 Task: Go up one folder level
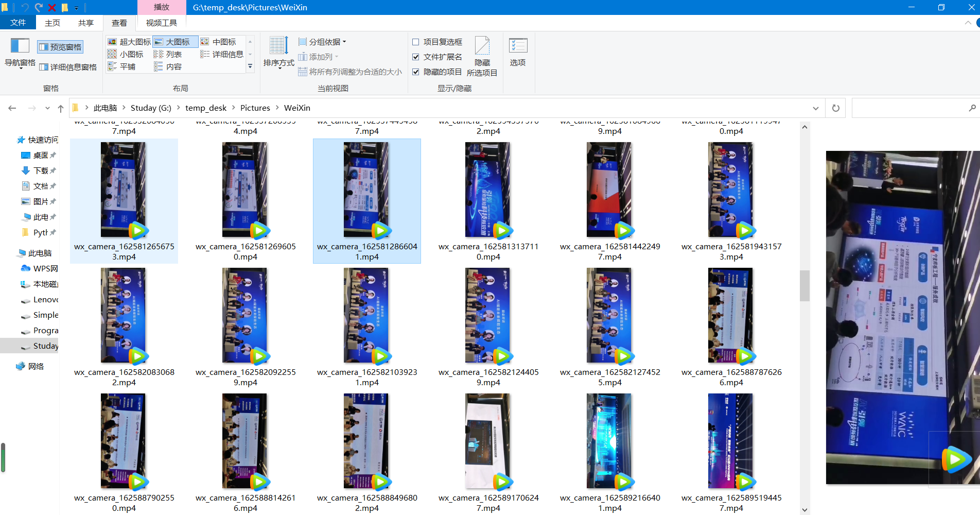coord(61,108)
